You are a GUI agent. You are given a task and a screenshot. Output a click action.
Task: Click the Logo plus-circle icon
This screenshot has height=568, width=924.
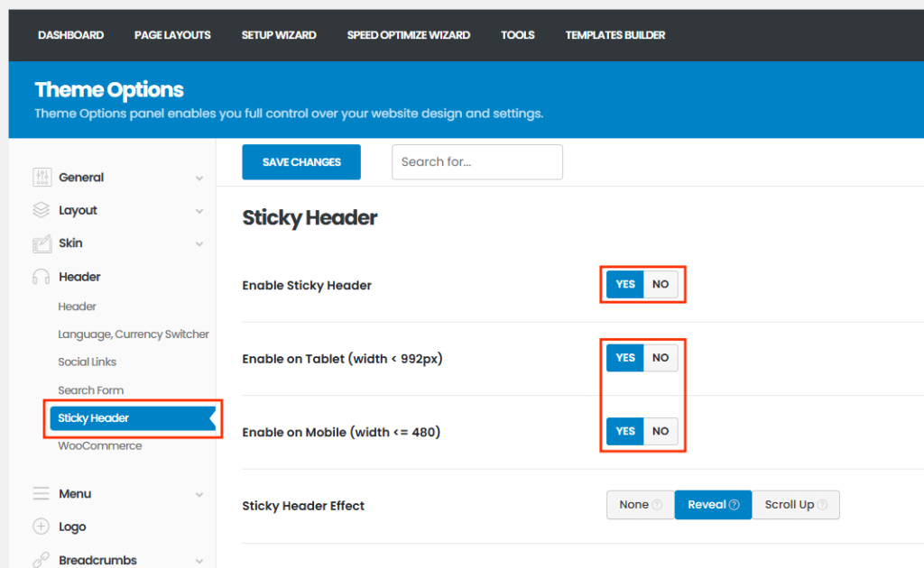[x=42, y=527]
